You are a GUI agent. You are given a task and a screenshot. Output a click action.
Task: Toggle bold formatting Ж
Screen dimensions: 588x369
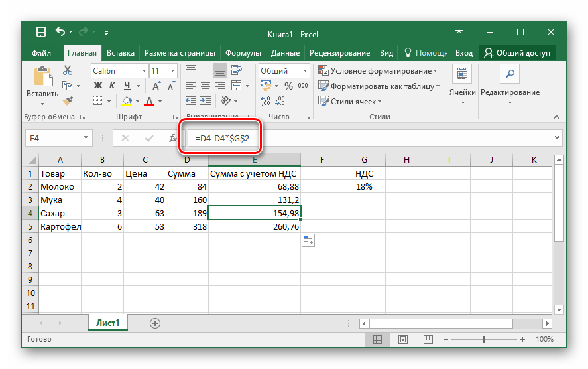[x=98, y=86]
